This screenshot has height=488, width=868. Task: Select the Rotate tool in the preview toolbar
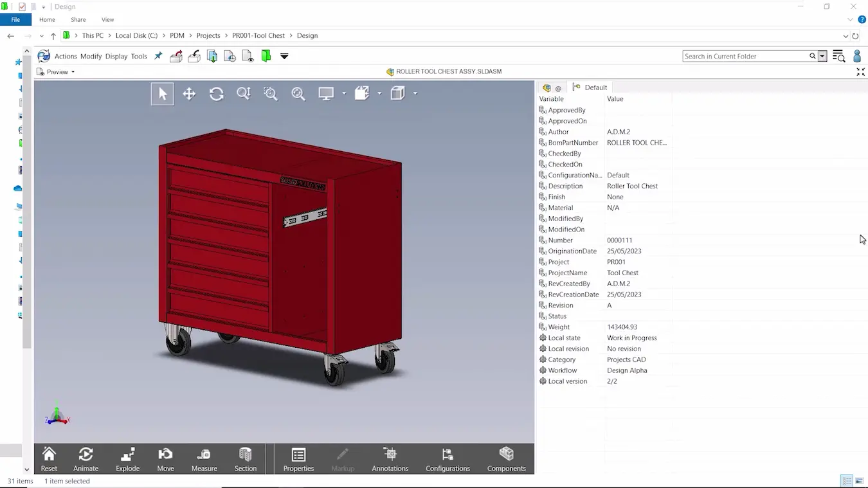pos(216,94)
